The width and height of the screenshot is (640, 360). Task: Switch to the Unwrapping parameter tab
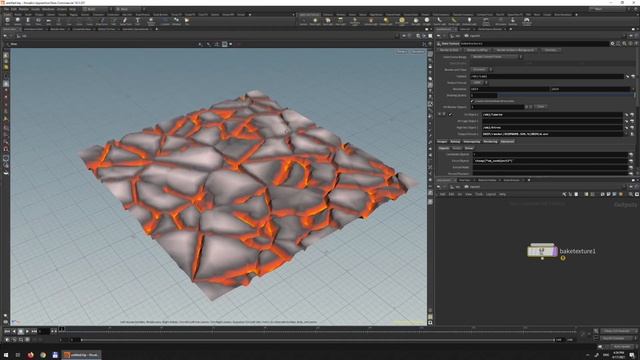[x=471, y=142]
